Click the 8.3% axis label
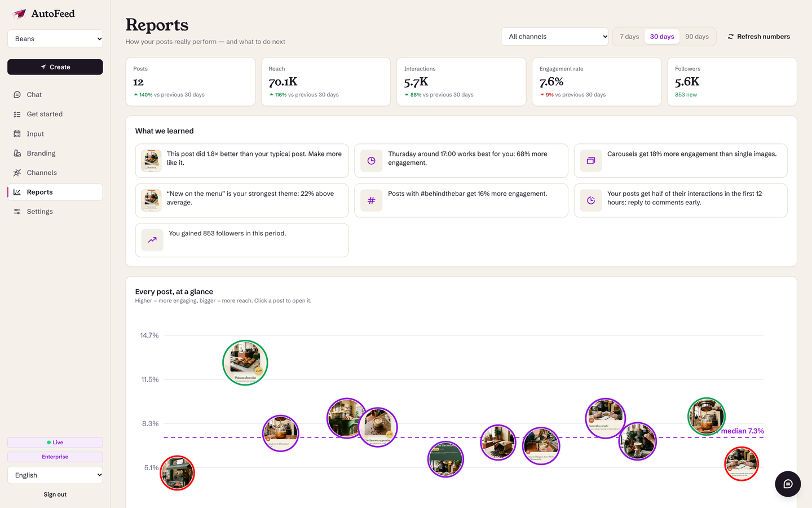812x508 pixels. click(x=150, y=423)
